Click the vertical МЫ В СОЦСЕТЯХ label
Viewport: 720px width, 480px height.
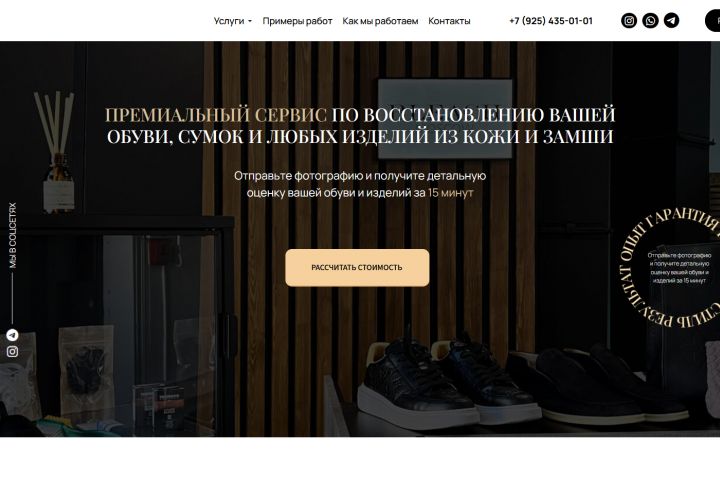[13, 236]
